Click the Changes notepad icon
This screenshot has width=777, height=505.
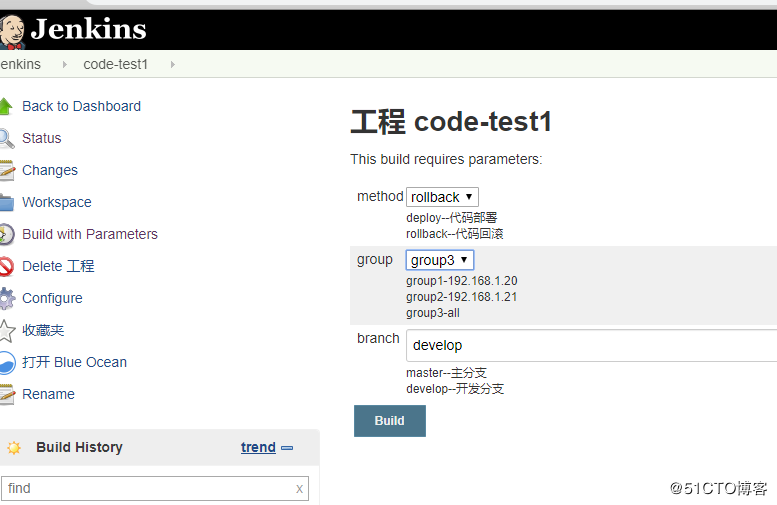point(7,170)
